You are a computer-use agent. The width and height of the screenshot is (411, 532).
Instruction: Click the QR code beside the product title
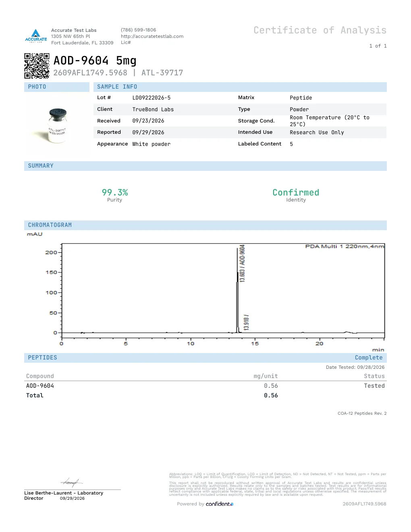[37, 66]
